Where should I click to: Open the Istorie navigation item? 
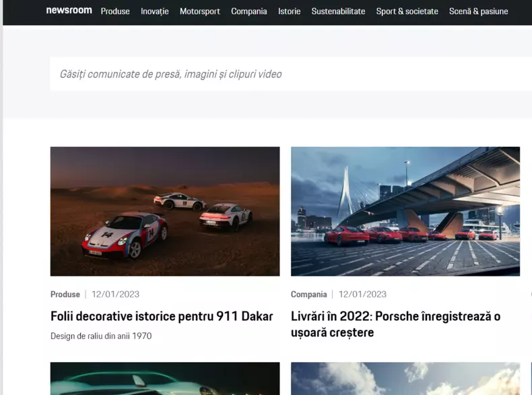tap(290, 11)
